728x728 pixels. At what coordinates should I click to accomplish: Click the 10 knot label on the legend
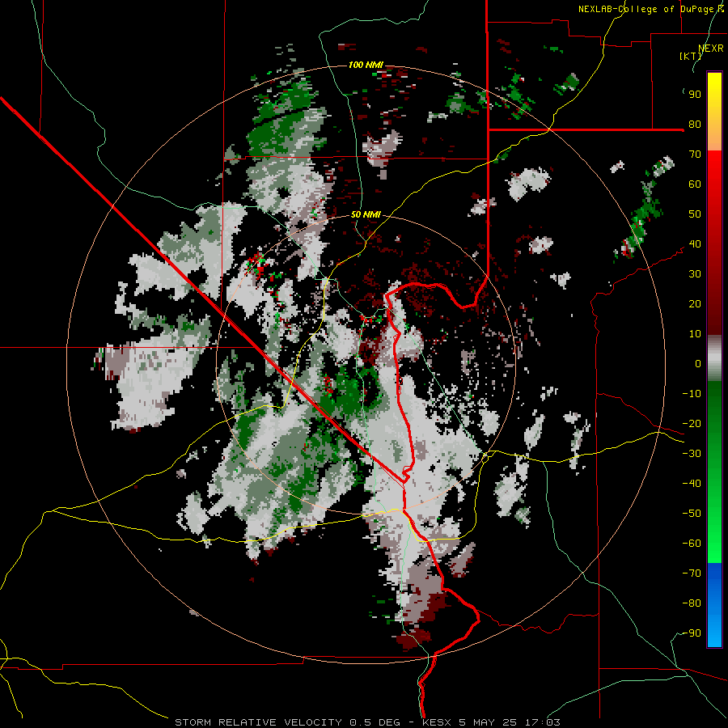click(695, 334)
